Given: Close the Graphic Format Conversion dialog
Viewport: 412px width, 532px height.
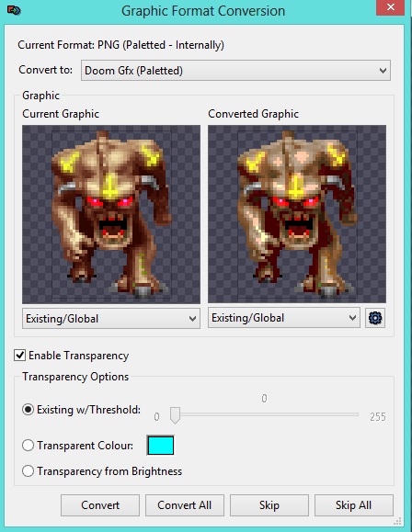Looking at the screenshot, I should pyautogui.click(x=390, y=7).
